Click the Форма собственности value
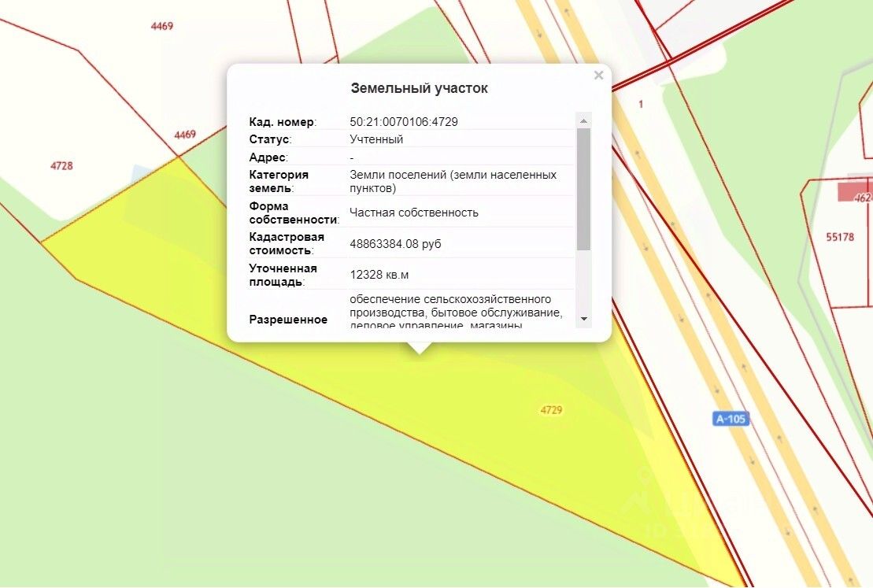Screen dimensions: 873x588 [x=414, y=213]
